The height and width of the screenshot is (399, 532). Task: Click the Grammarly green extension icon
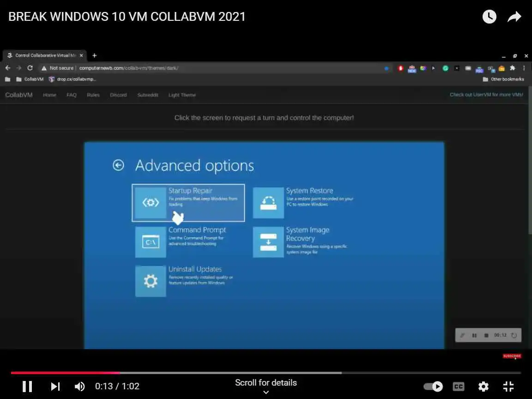[446, 68]
